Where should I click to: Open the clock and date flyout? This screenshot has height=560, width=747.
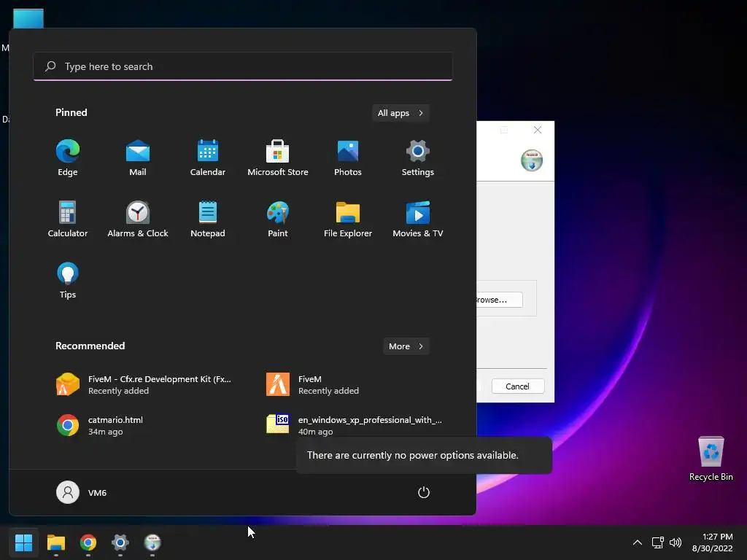712,542
